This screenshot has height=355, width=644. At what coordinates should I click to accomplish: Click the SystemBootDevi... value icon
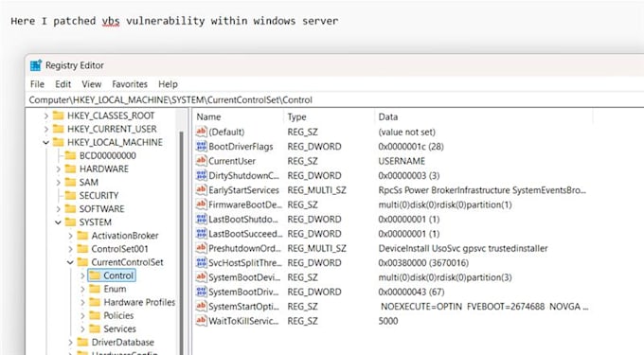point(201,277)
